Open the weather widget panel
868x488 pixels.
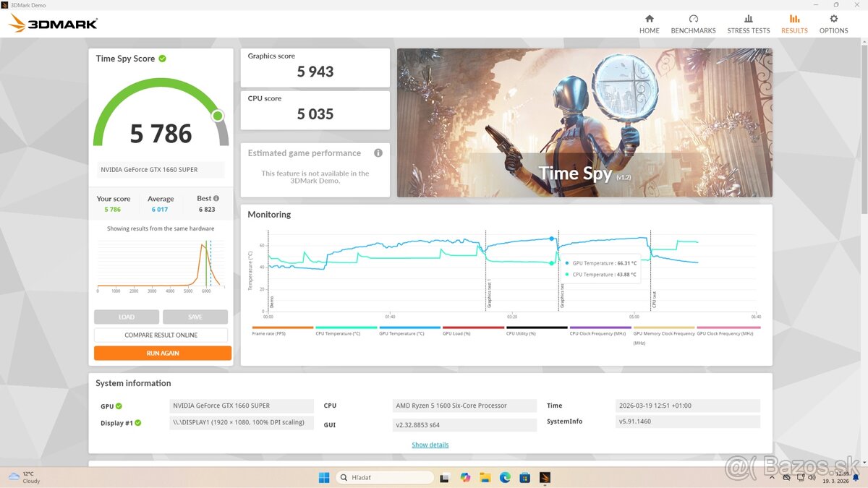22,477
